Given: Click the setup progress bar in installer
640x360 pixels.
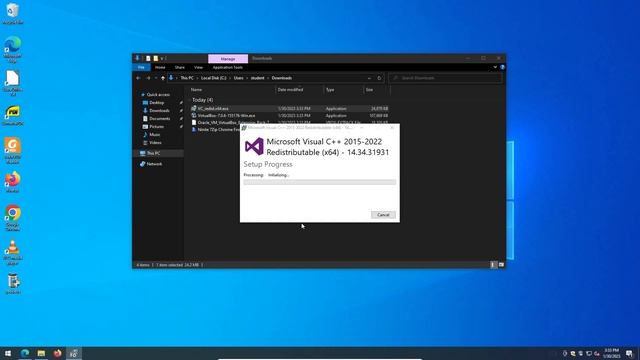Looking at the screenshot, I should click(320, 182).
